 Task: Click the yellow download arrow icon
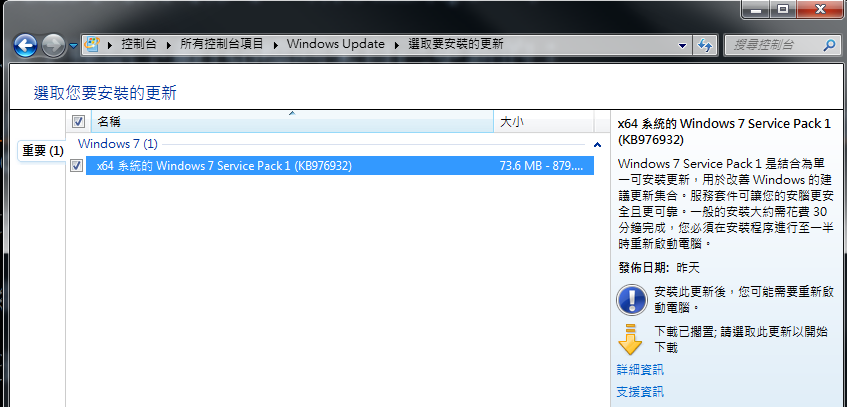pyautogui.click(x=629, y=339)
